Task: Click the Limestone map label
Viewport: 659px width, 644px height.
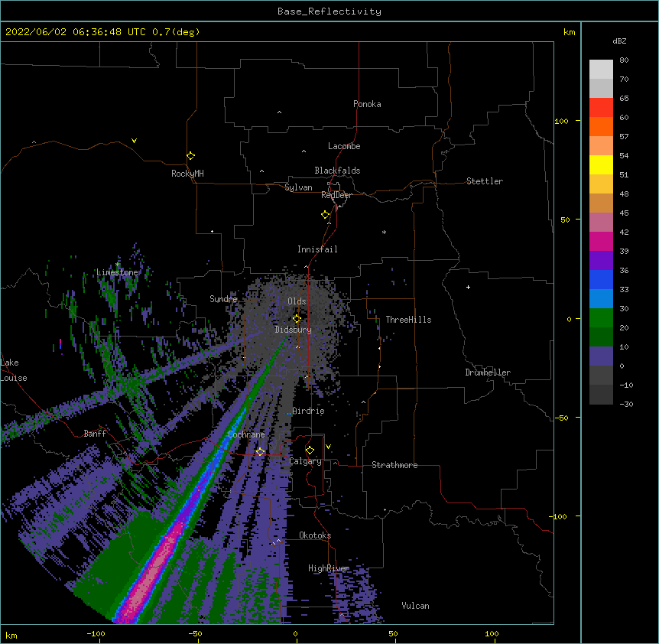Action: tap(117, 272)
